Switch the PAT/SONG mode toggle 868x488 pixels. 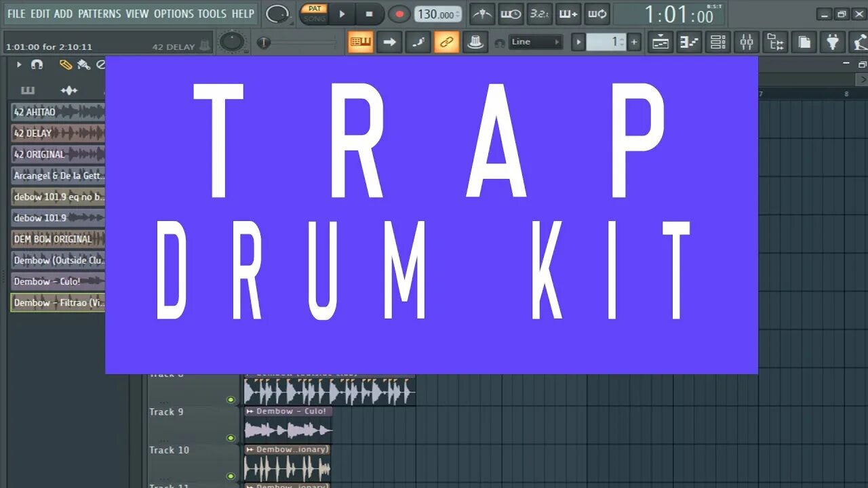click(314, 14)
